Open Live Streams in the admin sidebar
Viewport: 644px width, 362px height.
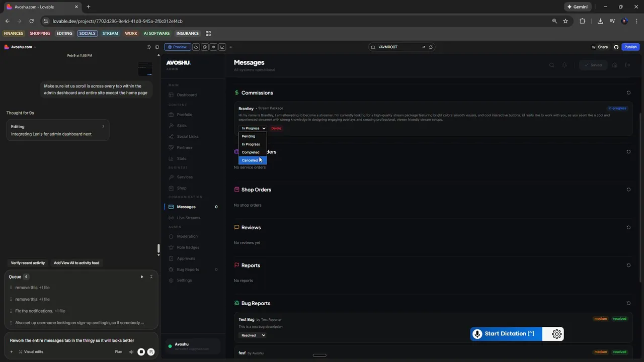[188, 218]
